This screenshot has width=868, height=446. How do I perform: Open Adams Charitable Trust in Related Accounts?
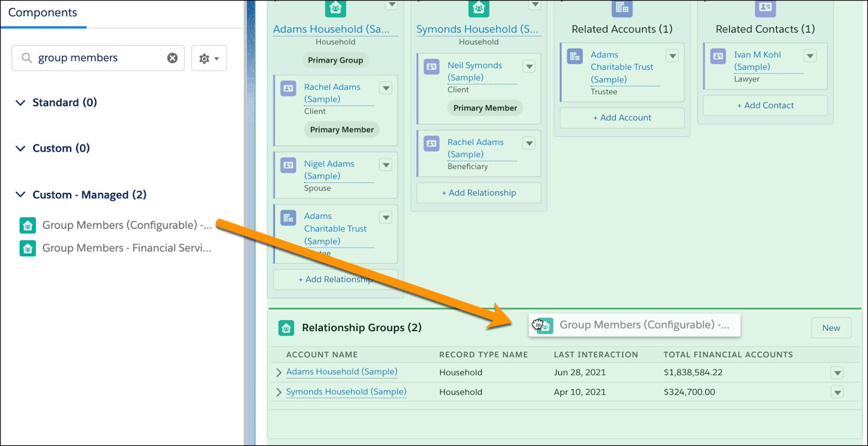click(622, 67)
